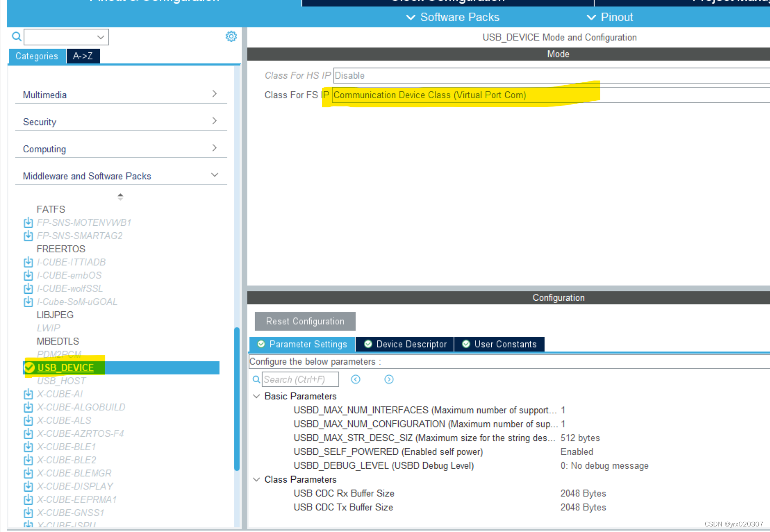Image resolution: width=770 pixels, height=532 pixels.
Task: Select the LWIP middleware entry
Action: pyautogui.click(x=48, y=328)
